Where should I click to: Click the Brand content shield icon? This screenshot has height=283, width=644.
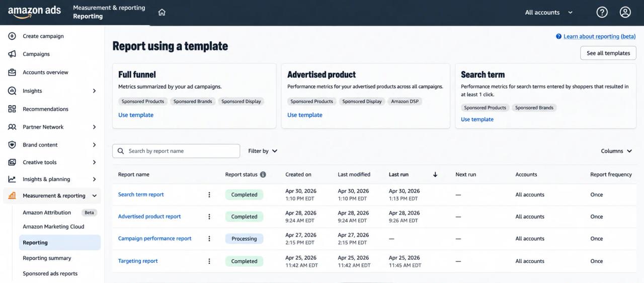tap(12, 145)
